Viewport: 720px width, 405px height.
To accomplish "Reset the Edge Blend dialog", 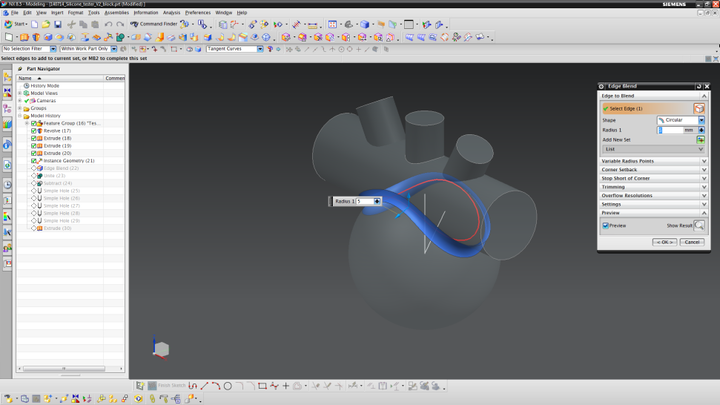I will tap(699, 86).
